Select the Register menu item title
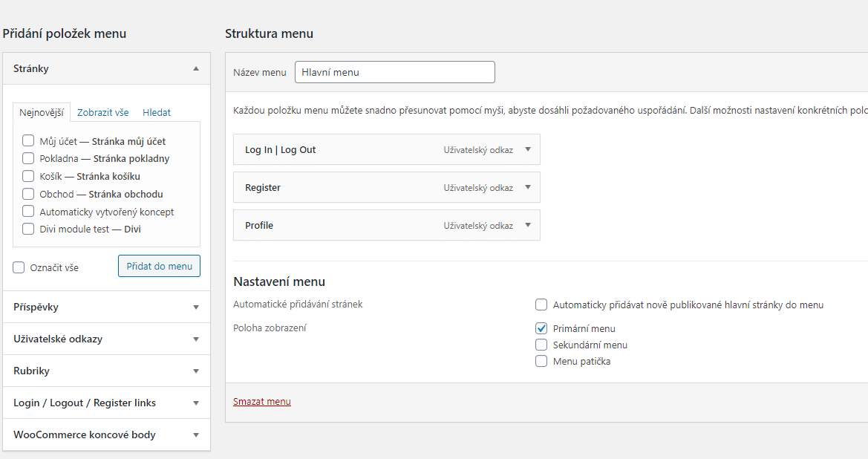The height and width of the screenshot is (459, 868). point(263,188)
